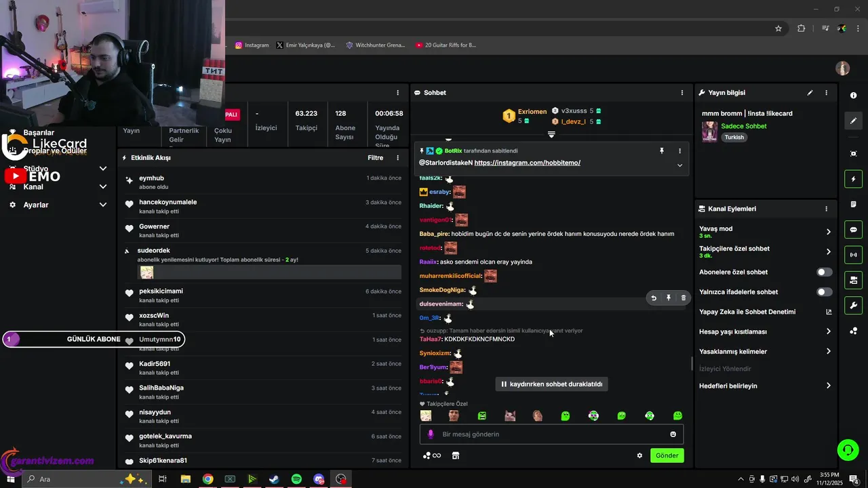The width and height of the screenshot is (868, 488).
Task: Pin dulsevenimam's chat message
Action: tap(669, 298)
